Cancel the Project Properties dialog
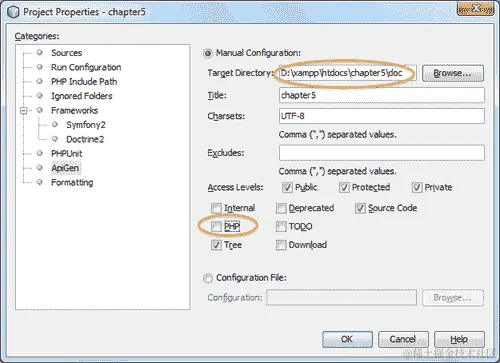Screen dimensions: 500x363 403,339
